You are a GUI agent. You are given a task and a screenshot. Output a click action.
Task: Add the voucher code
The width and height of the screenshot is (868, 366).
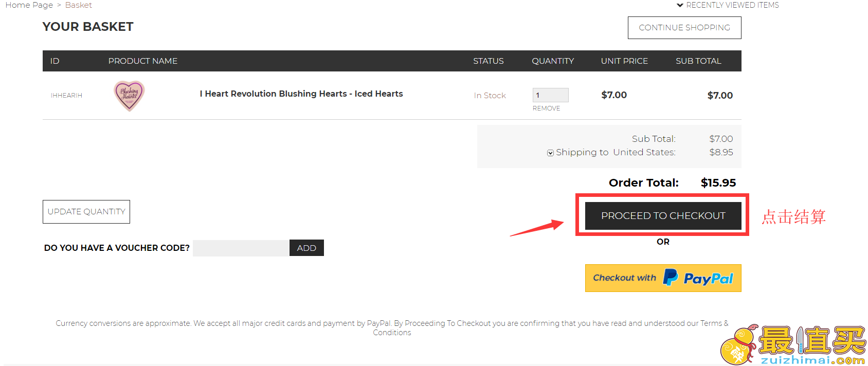306,248
